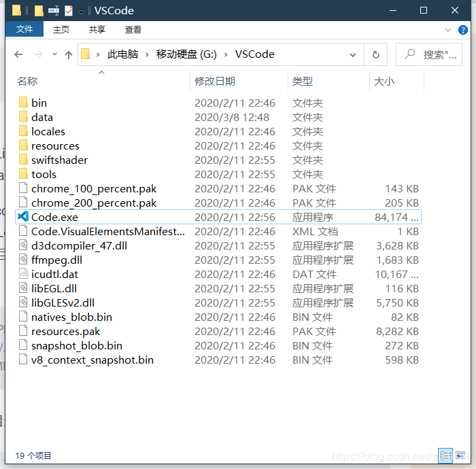Open the 文件 menu tab
The height and width of the screenshot is (469, 476).
(24, 29)
